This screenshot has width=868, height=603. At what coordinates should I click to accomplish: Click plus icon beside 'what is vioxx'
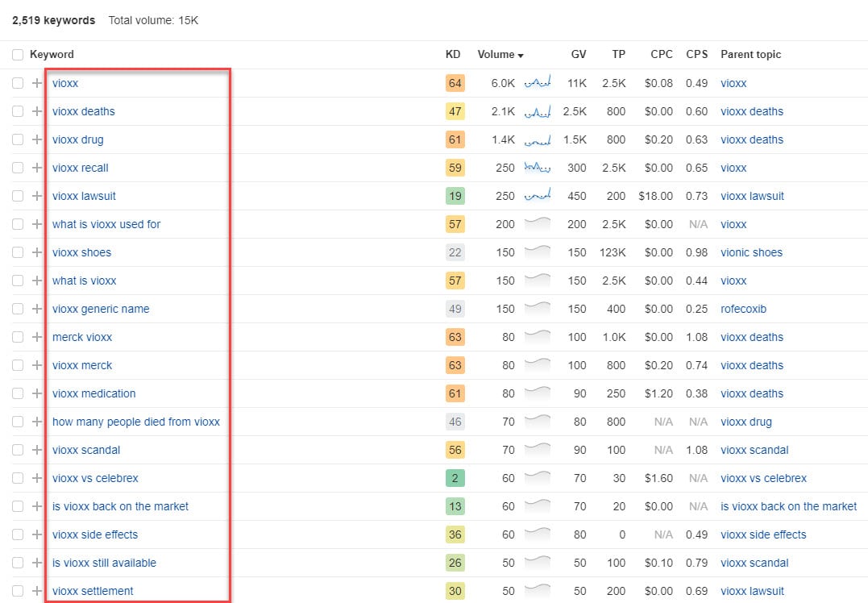pyautogui.click(x=37, y=281)
